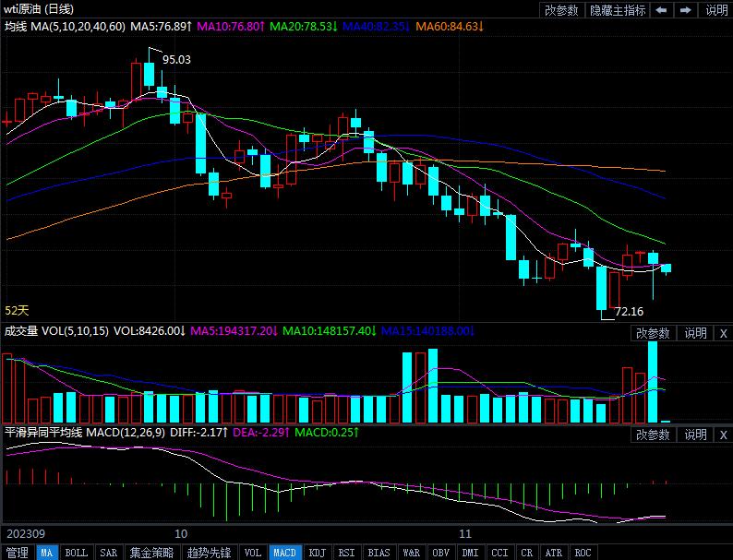Select the BOLL indicator tab
733x560 pixels.
(x=77, y=553)
